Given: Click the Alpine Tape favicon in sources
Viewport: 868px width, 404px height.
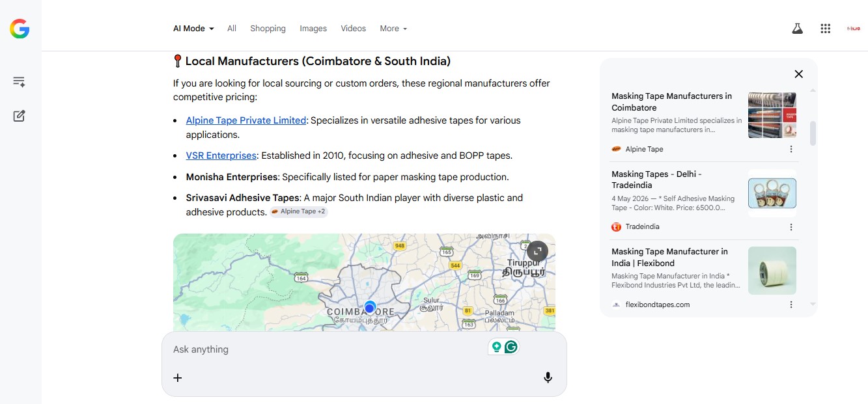Looking at the screenshot, I should (616, 149).
